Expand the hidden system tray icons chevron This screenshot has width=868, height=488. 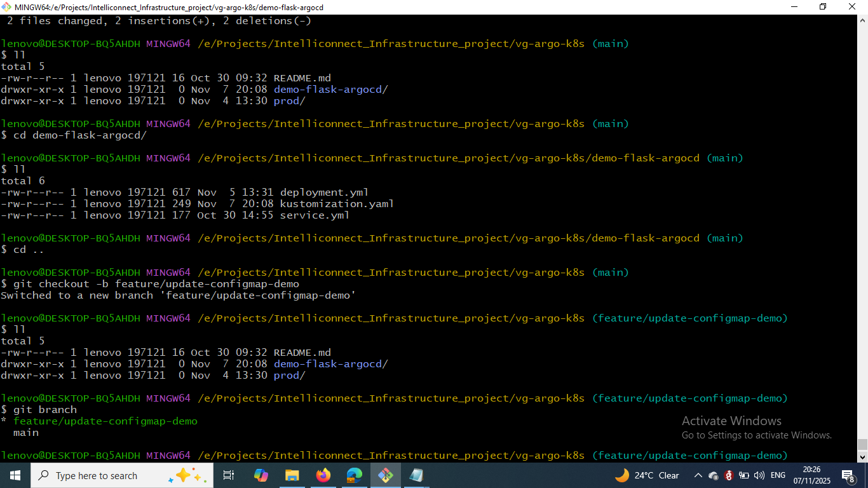[x=698, y=475]
